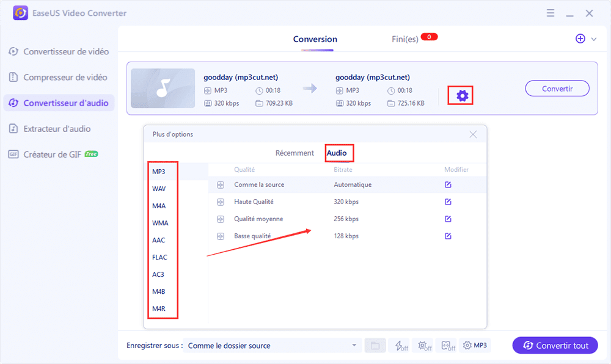Toggle high-speed conversion lightning switch
Viewport: 611px width, 364px height.
pyautogui.click(x=401, y=346)
